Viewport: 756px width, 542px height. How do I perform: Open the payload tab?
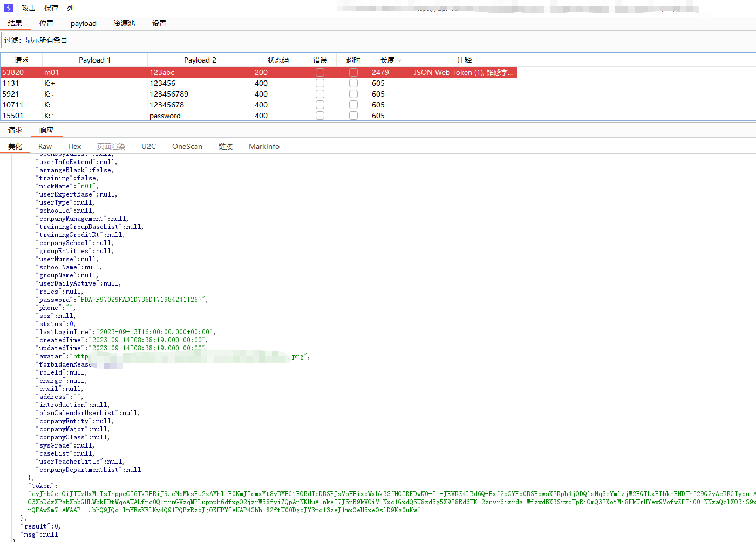pos(84,23)
